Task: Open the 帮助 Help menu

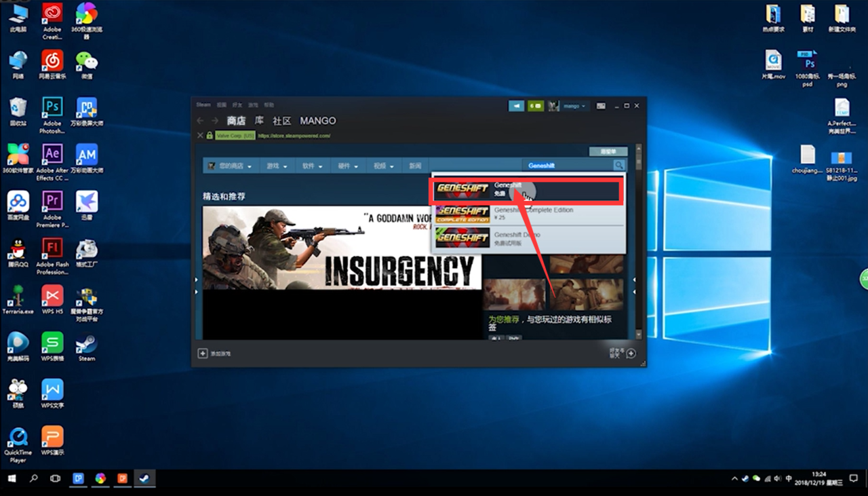Action: coord(269,105)
